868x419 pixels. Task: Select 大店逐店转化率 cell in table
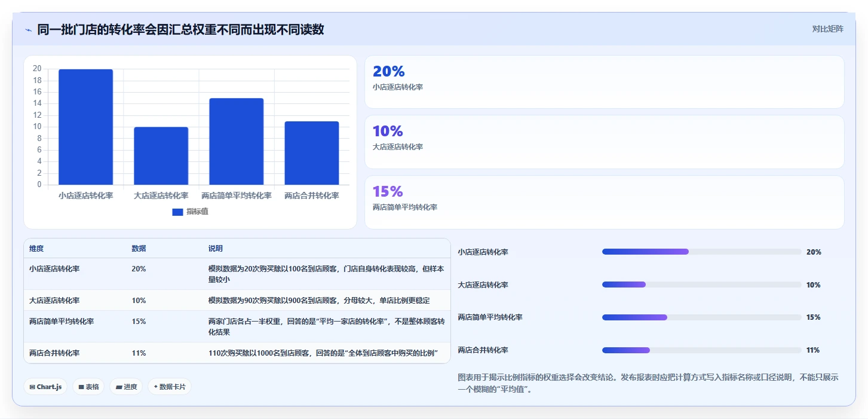point(54,301)
